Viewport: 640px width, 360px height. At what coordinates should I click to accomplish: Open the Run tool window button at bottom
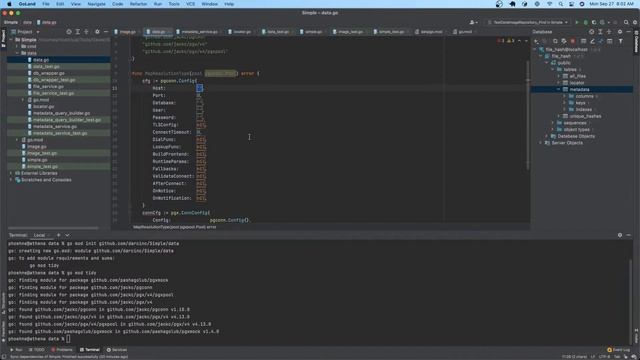16,350
